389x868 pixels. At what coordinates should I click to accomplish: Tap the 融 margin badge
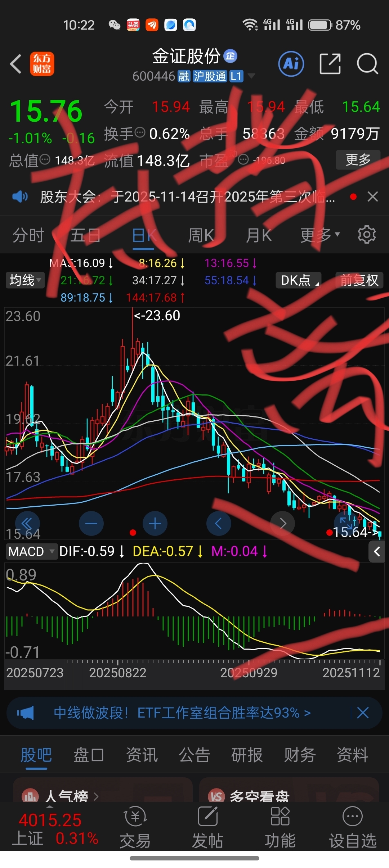[184, 76]
